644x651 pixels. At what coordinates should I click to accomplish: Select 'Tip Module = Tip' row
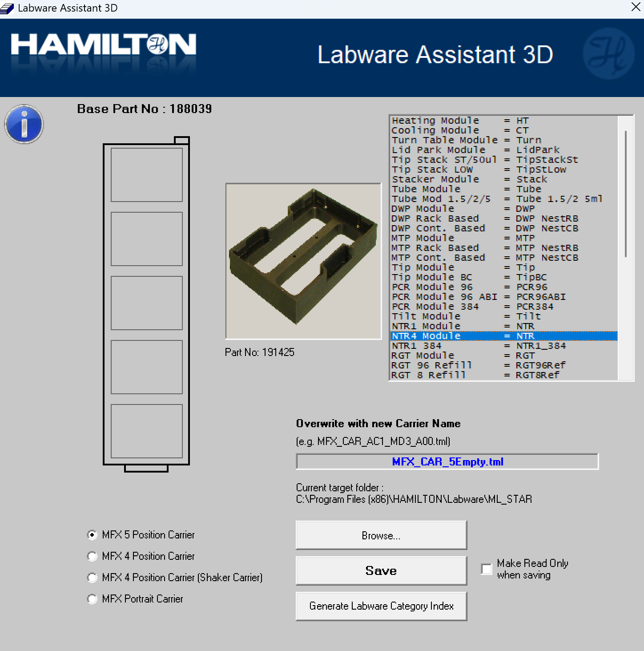504,267
